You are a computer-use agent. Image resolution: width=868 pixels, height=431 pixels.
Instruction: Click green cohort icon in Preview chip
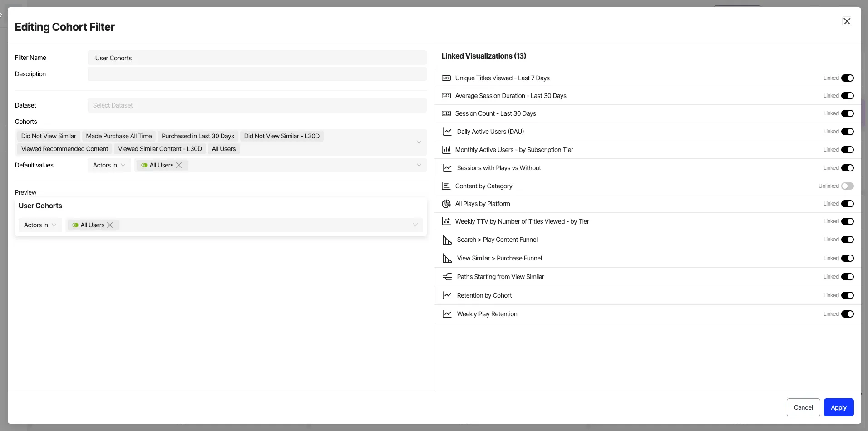pyautogui.click(x=75, y=225)
